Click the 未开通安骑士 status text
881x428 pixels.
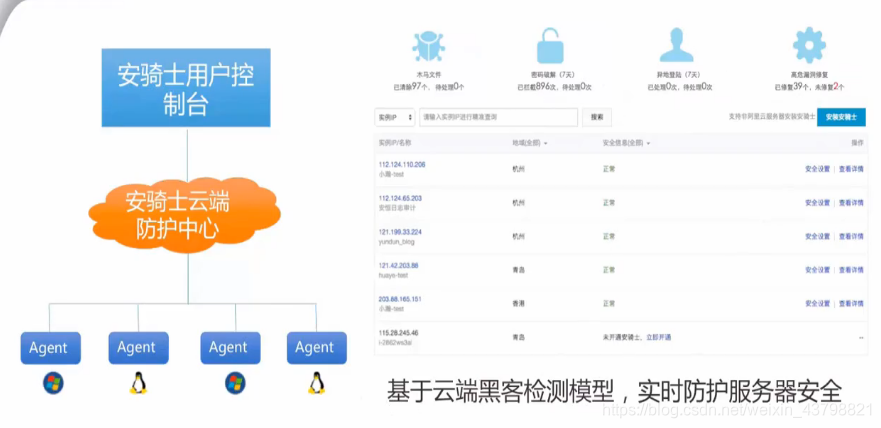(x=621, y=338)
